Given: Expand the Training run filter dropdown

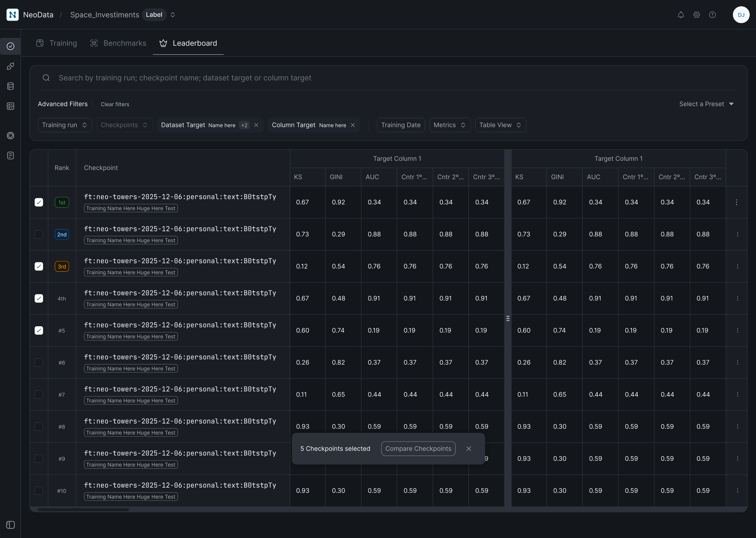Looking at the screenshot, I should click(65, 125).
